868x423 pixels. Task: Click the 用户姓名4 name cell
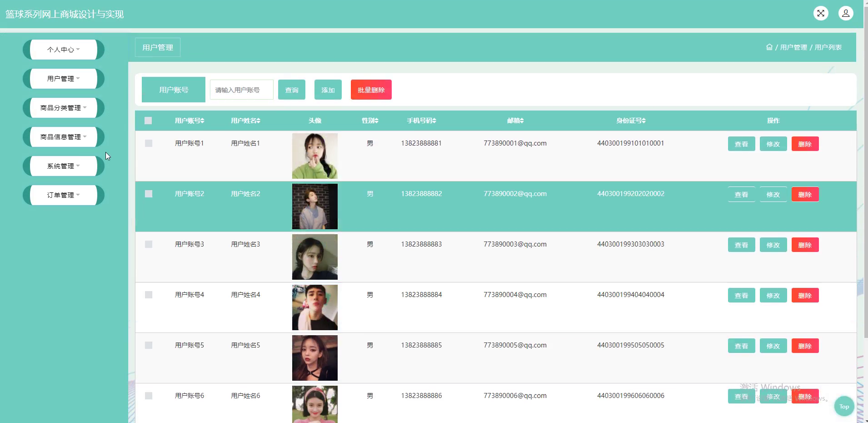245,295
